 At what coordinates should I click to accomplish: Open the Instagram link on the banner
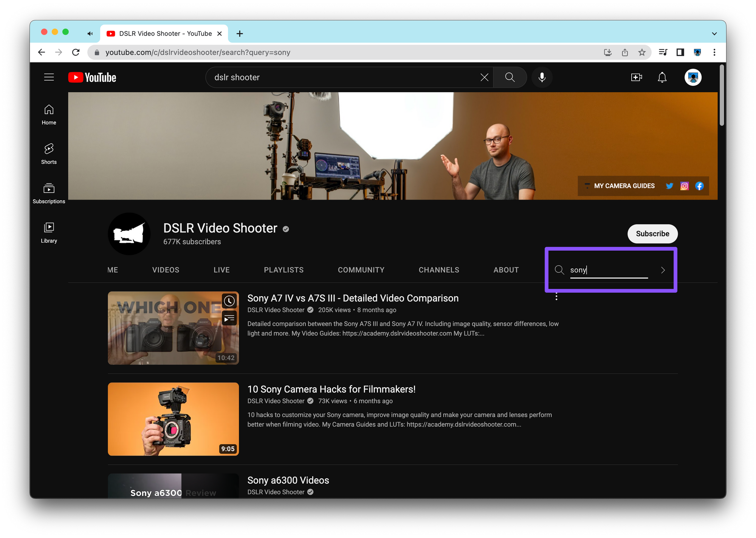pos(684,186)
